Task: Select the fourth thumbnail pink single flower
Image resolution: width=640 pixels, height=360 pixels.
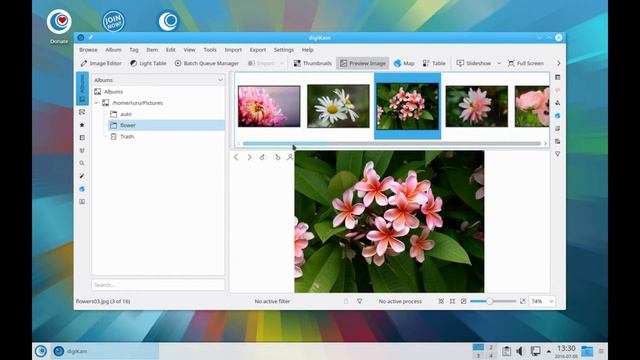Action: pos(477,106)
